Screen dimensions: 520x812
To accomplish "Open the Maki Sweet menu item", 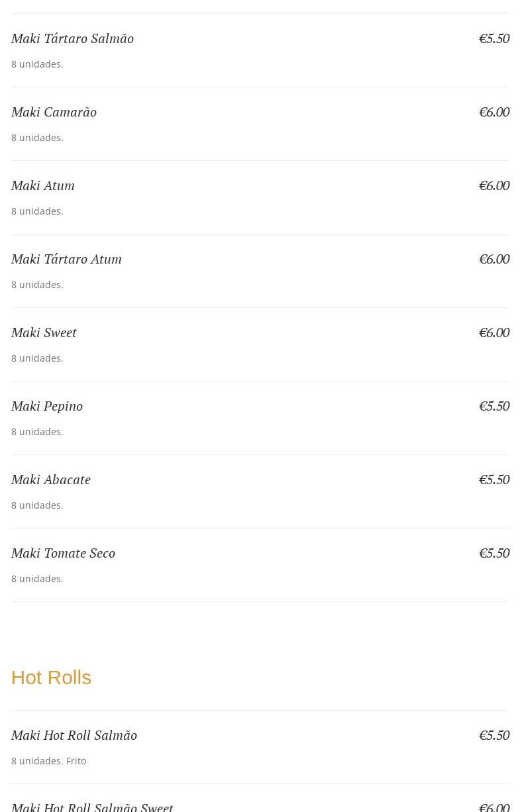I will click(x=44, y=332).
